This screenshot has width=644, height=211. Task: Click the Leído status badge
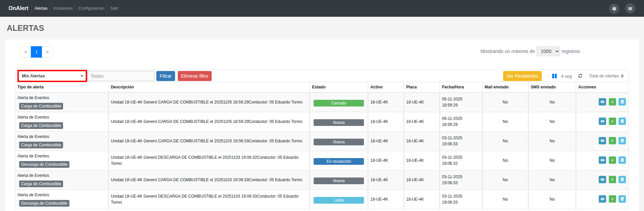[339, 200]
